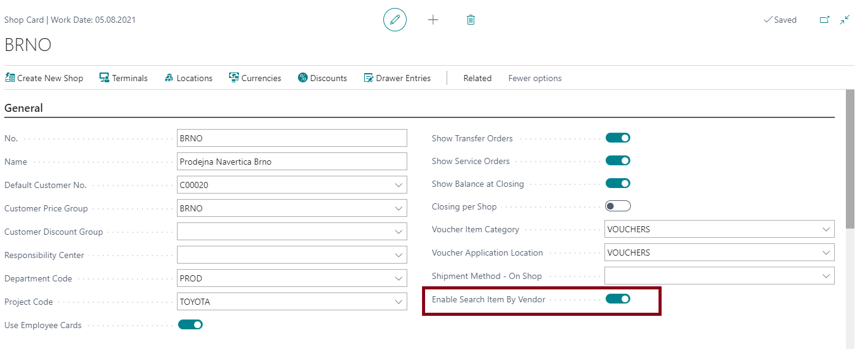The width and height of the screenshot is (868, 349).
Task: Click the Voucher Item Category label
Action: coord(475,229)
